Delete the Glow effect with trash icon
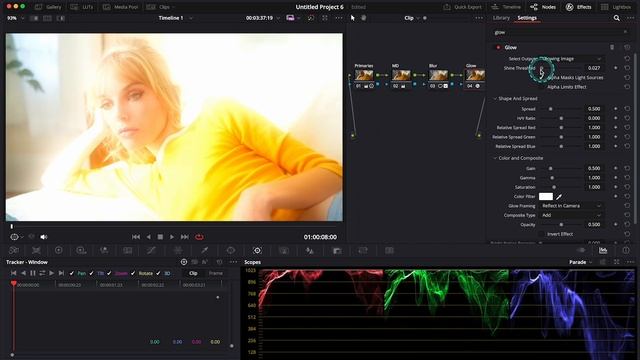Image resolution: width=640 pixels, height=360 pixels. (612, 47)
